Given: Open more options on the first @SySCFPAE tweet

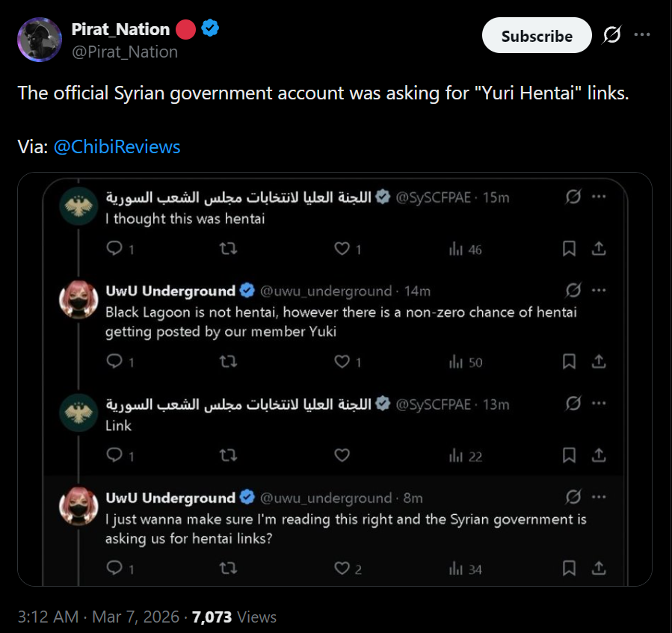Looking at the screenshot, I should point(599,197).
